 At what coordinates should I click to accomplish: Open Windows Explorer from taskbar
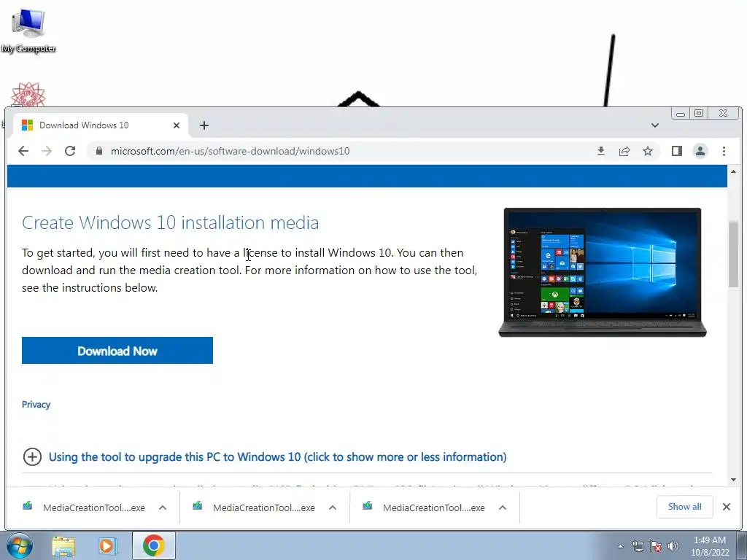63,545
